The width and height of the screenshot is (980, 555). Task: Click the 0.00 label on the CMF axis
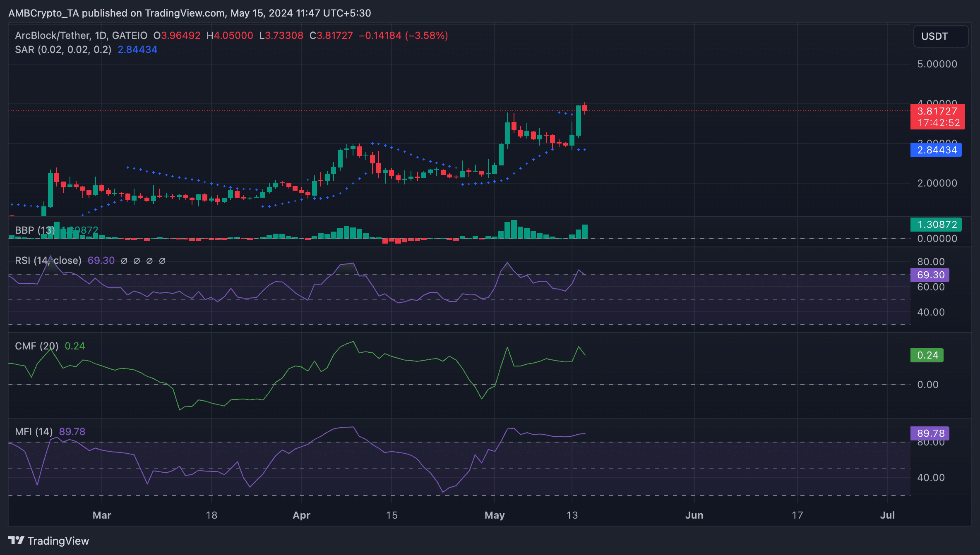click(x=927, y=385)
